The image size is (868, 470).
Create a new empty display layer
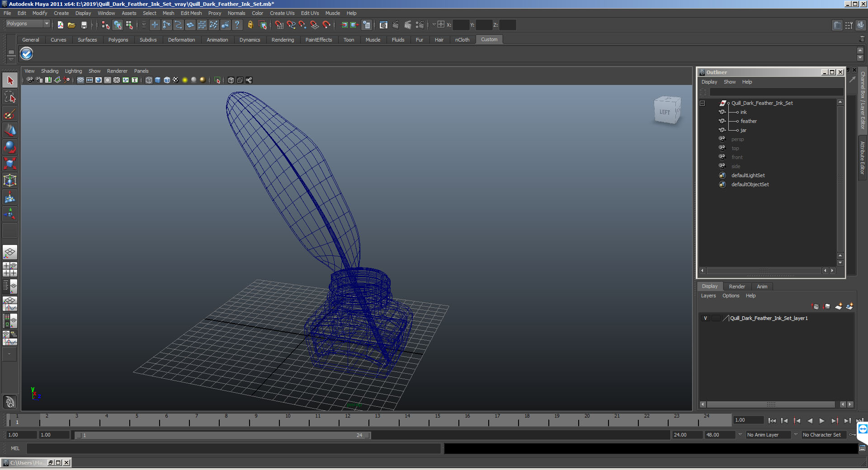(839, 306)
